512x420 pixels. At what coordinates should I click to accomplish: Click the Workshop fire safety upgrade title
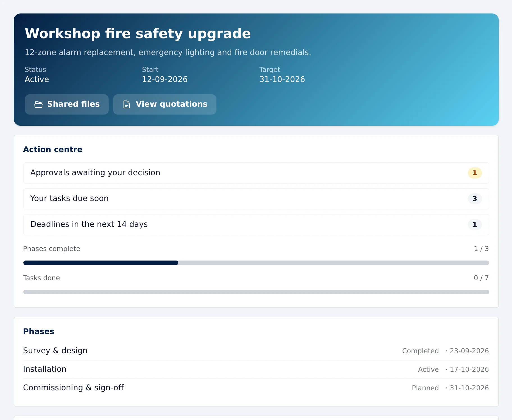pyautogui.click(x=138, y=34)
